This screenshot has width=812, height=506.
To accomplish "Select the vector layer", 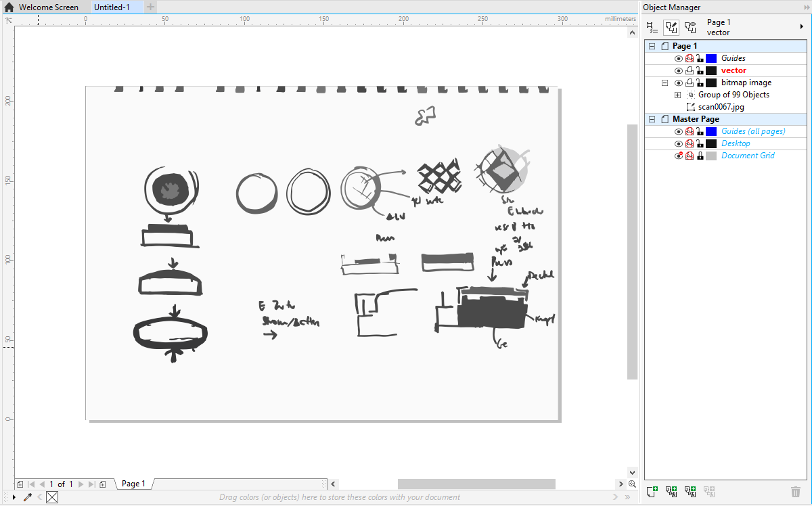I will (734, 70).
